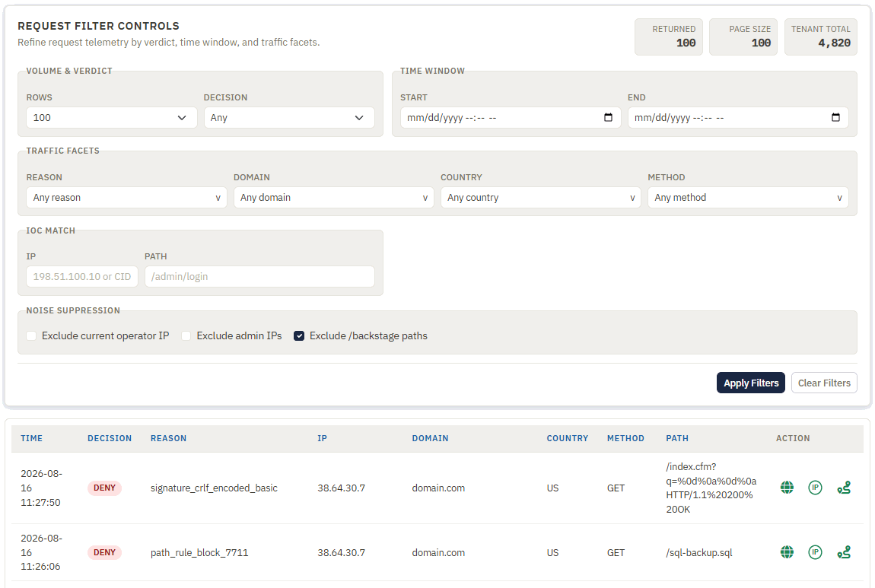Click DENY badge in path_rule_block_7711 row

tap(104, 552)
